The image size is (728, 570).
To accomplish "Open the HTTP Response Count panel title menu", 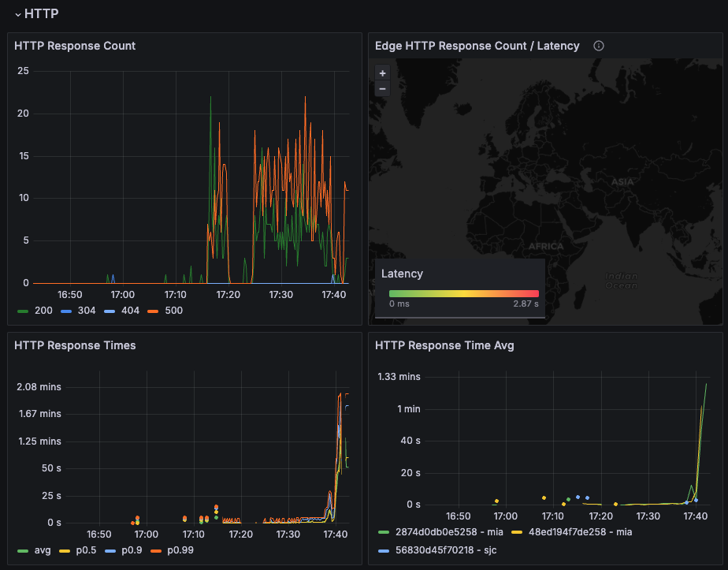I will click(x=75, y=46).
